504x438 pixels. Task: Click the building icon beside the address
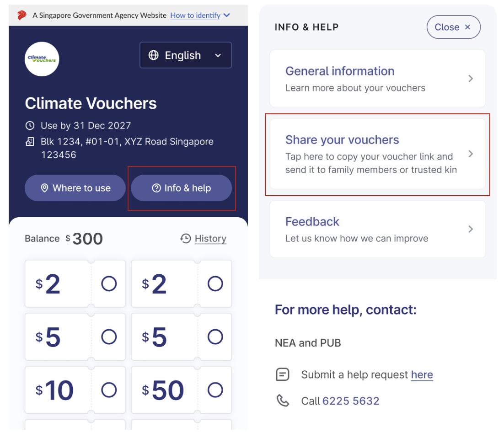point(30,141)
